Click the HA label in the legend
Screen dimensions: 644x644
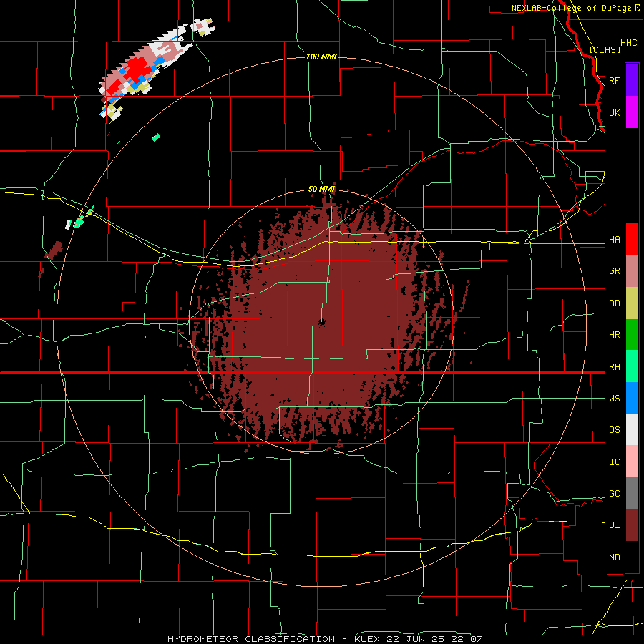pyautogui.click(x=614, y=240)
